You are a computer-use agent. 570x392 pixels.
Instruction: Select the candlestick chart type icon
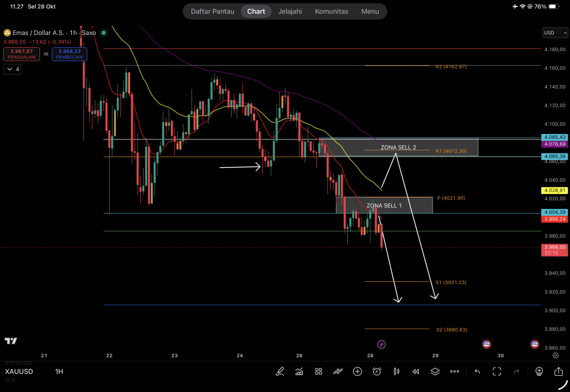(x=396, y=371)
